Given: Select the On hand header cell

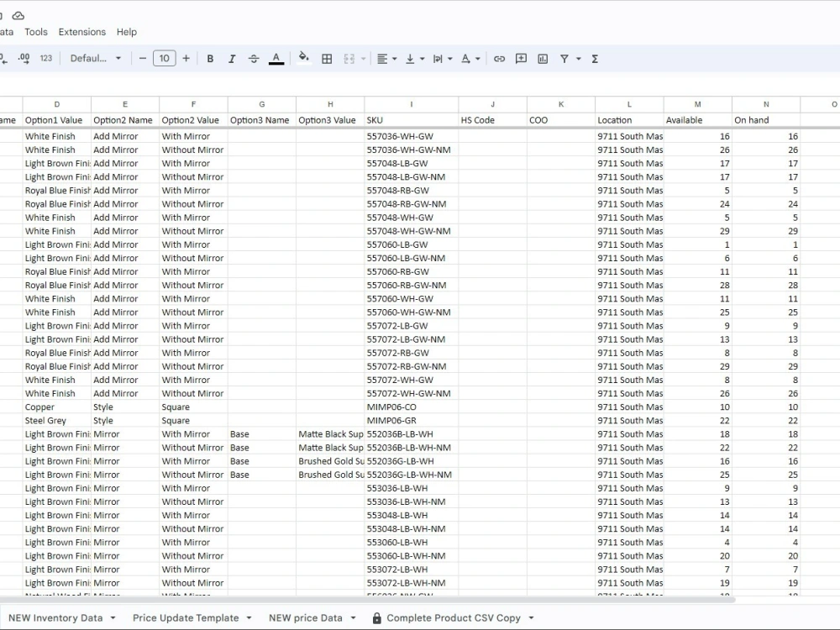Looking at the screenshot, I should coord(766,120).
